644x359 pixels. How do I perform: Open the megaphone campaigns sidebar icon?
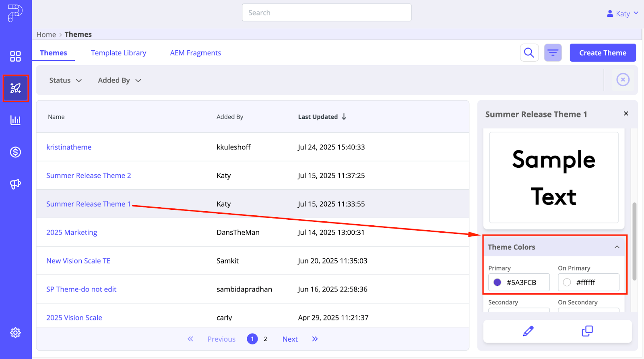click(15, 184)
